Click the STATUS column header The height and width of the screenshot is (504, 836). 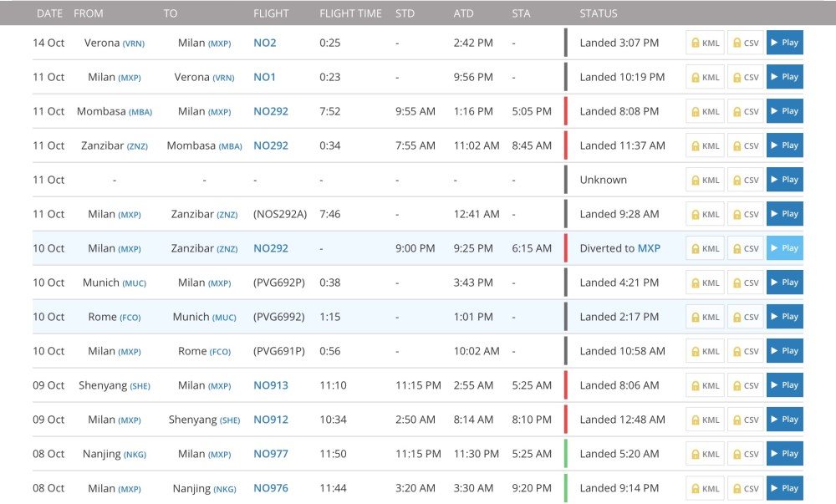pos(599,13)
